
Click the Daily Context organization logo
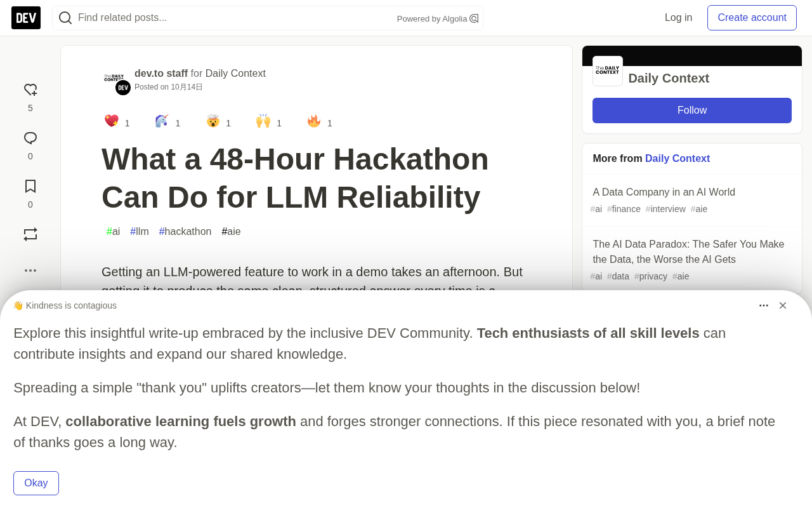(x=608, y=71)
